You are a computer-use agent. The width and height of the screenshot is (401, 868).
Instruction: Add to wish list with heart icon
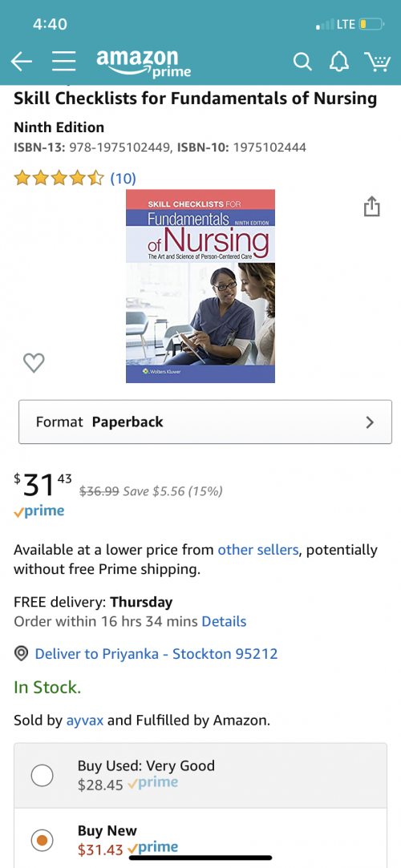[34, 362]
